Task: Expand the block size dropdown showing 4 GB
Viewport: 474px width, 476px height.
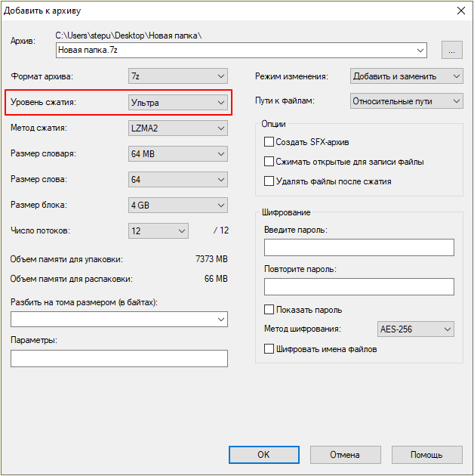Action: (177, 206)
